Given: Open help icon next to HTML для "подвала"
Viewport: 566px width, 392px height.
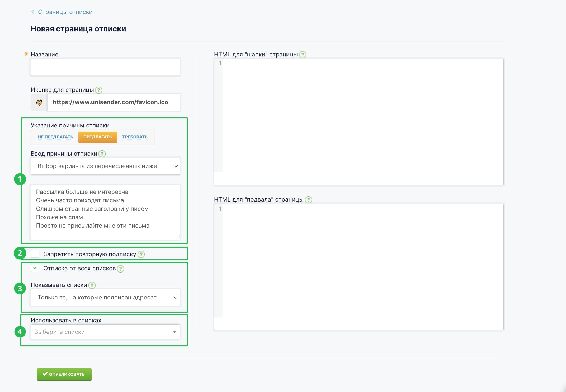Looking at the screenshot, I should [x=309, y=200].
